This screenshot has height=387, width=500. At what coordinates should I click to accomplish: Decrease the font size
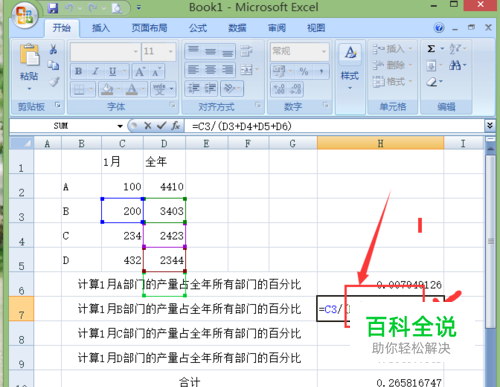click(156, 71)
